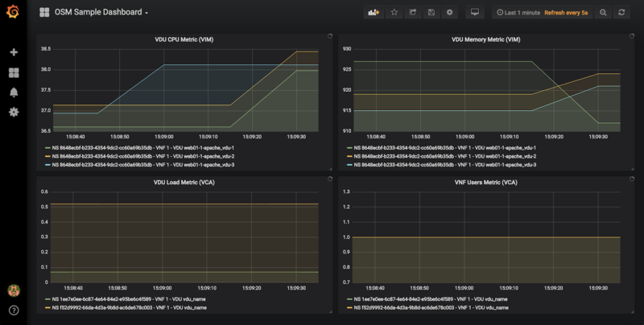The image size is (644, 325).
Task: Click the time range zoom out button
Action: (x=603, y=13)
